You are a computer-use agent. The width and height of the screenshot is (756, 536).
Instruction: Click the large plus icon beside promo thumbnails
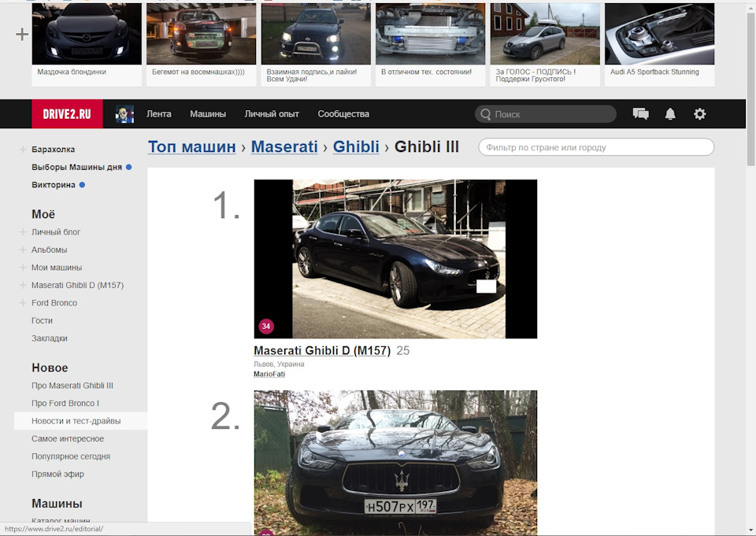(x=22, y=34)
